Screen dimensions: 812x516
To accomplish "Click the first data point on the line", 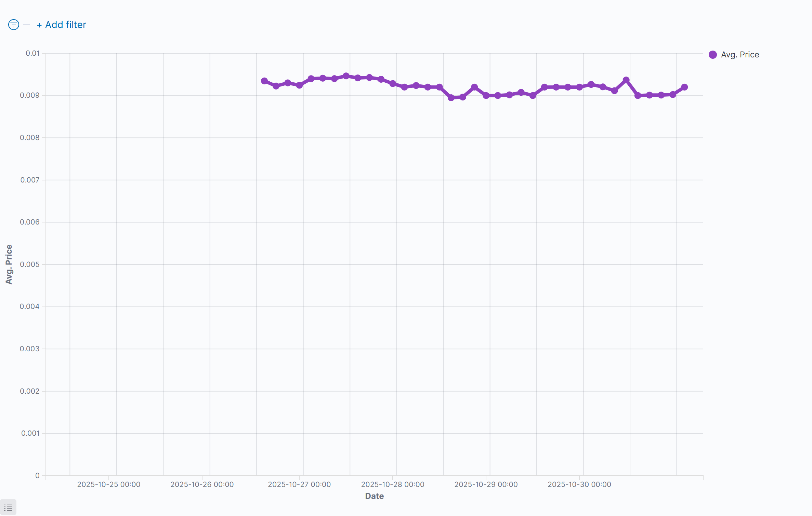I will (264, 81).
